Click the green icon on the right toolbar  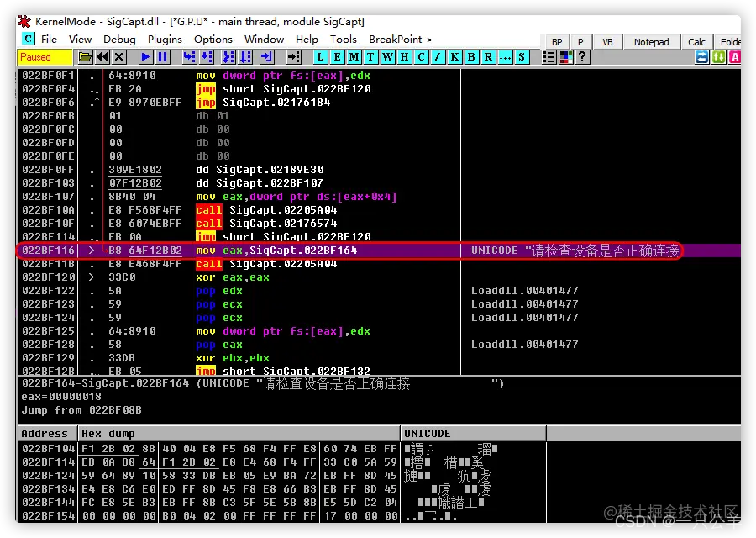[719, 57]
